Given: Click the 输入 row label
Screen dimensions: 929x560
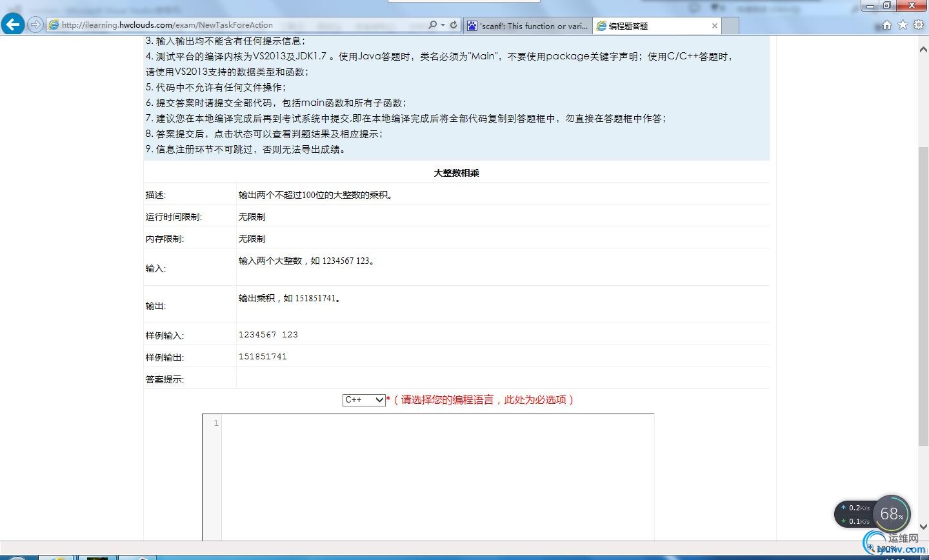Looking at the screenshot, I should tap(155, 268).
